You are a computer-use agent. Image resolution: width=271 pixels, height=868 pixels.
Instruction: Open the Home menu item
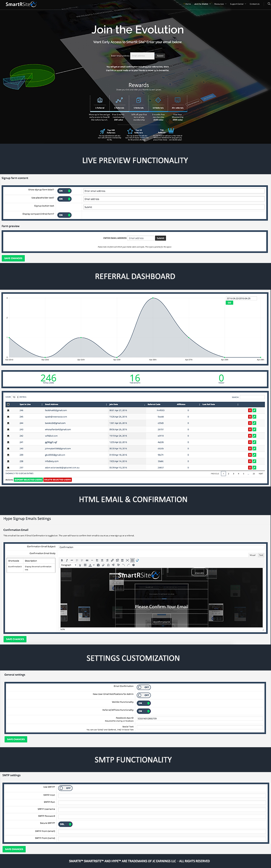click(x=188, y=4)
